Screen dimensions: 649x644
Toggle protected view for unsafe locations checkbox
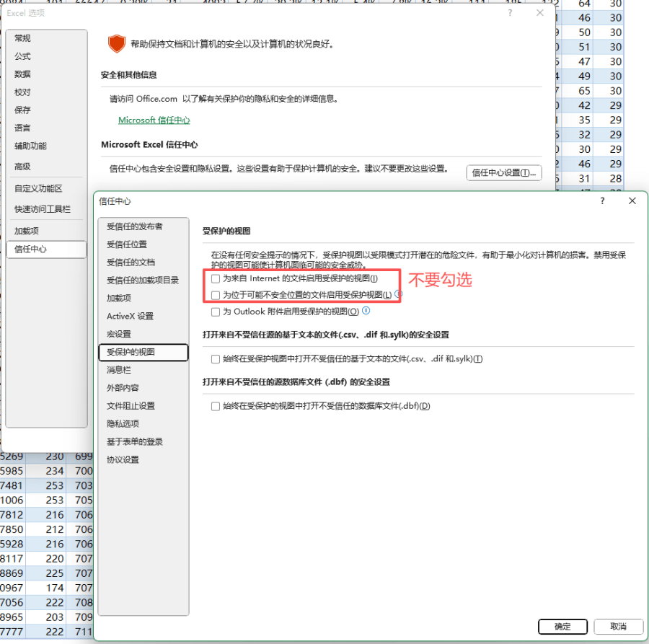tap(216, 295)
